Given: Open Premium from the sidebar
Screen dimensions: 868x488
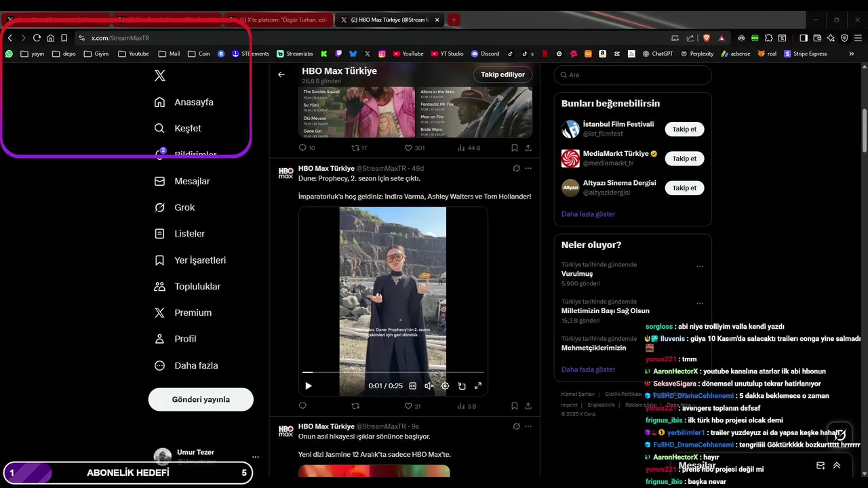Looking at the screenshot, I should [183, 312].
